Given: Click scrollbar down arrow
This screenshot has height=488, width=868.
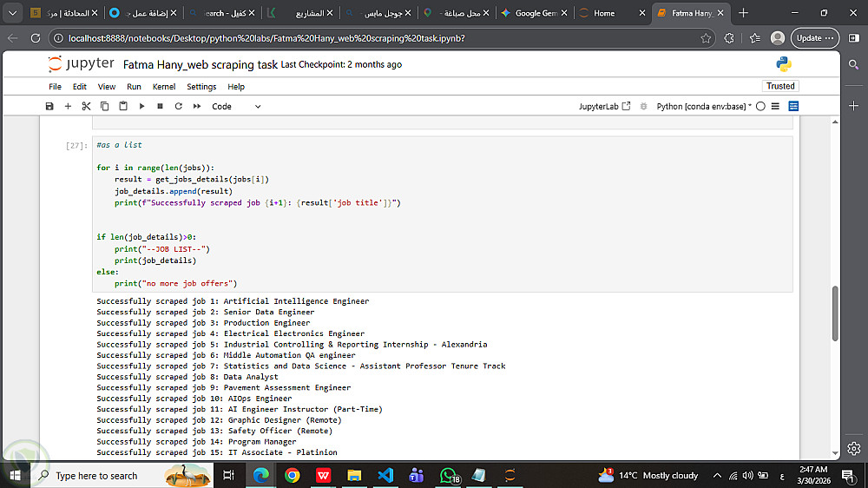Looking at the screenshot, I should pos(835,453).
